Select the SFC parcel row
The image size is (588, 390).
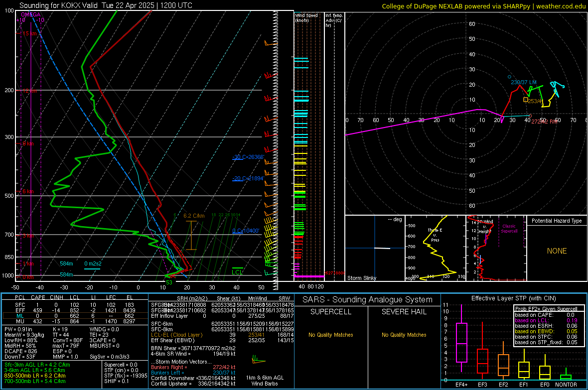point(75,305)
